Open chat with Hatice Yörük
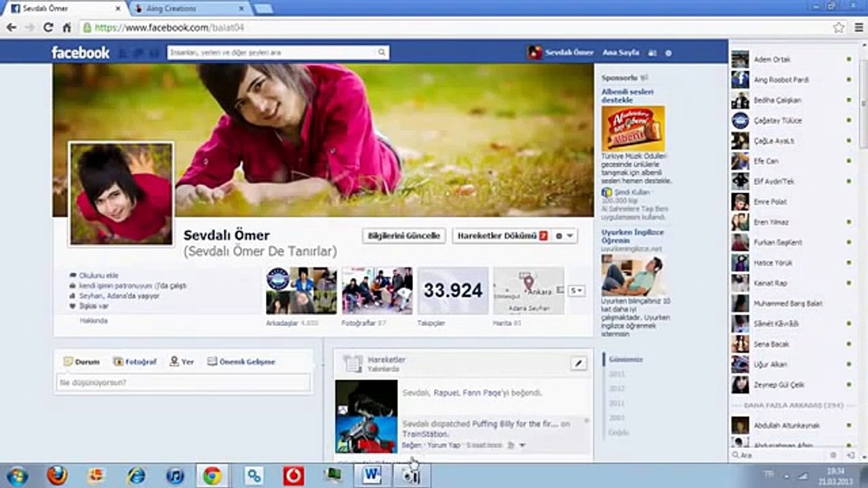Viewport: 868px width, 488px height. coord(791,263)
